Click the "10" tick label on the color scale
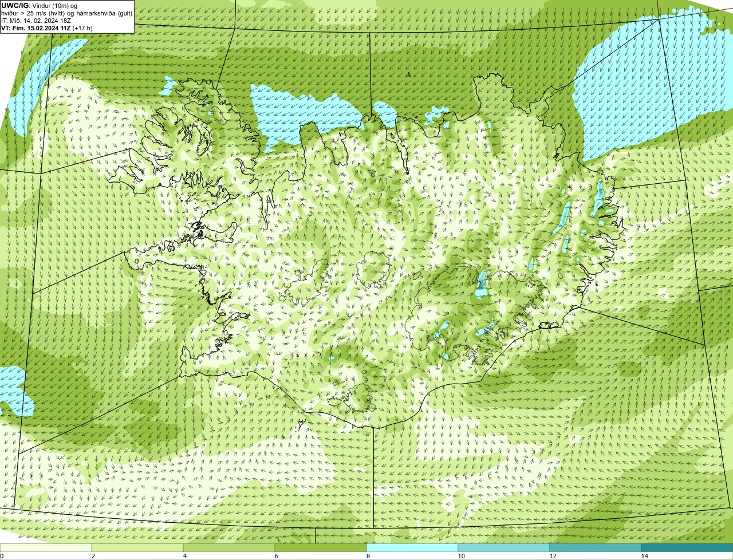Screen dimensions: 733x560 461,556
